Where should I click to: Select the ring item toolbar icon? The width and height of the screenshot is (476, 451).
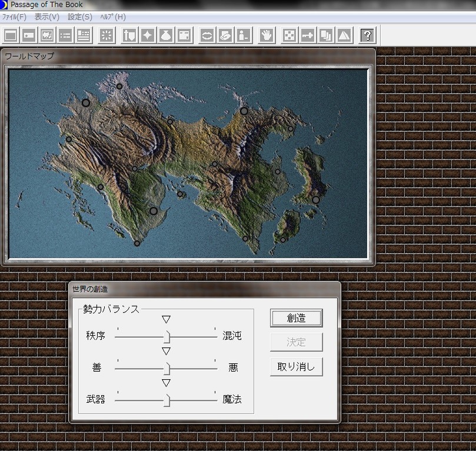pos(206,35)
